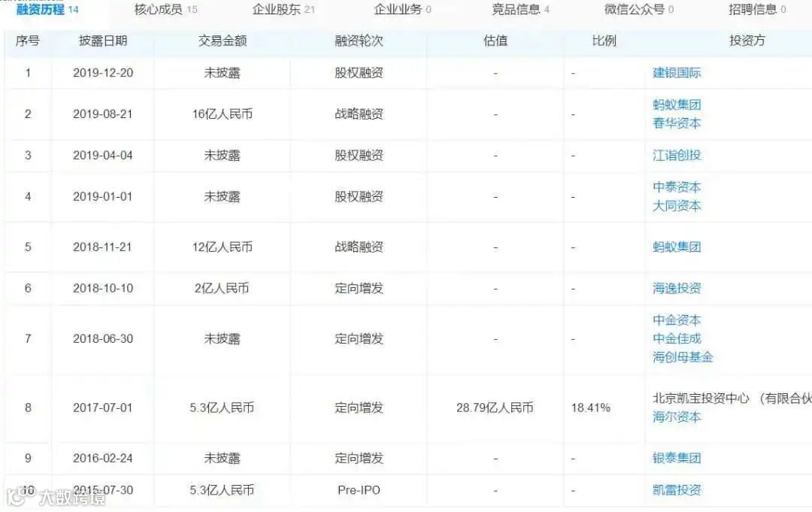The image size is (812, 512).
Task: Click 股权融资 in the 2019-12-20 row
Action: (359, 73)
